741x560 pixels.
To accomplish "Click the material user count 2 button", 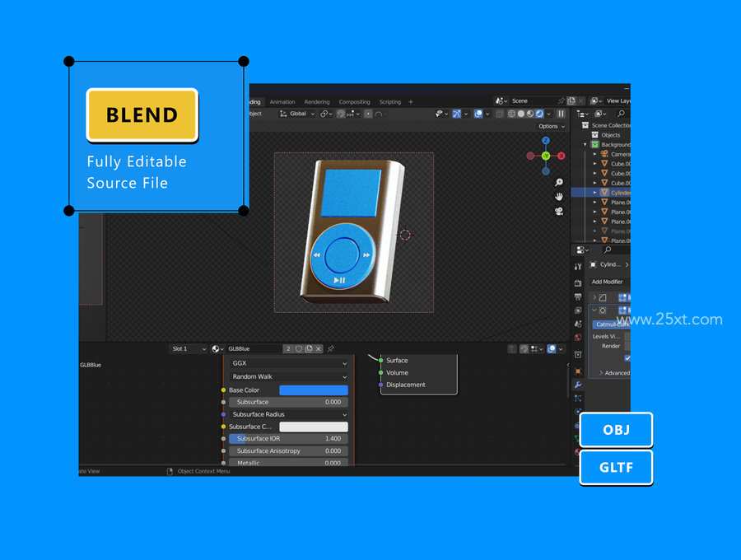I will click(288, 348).
